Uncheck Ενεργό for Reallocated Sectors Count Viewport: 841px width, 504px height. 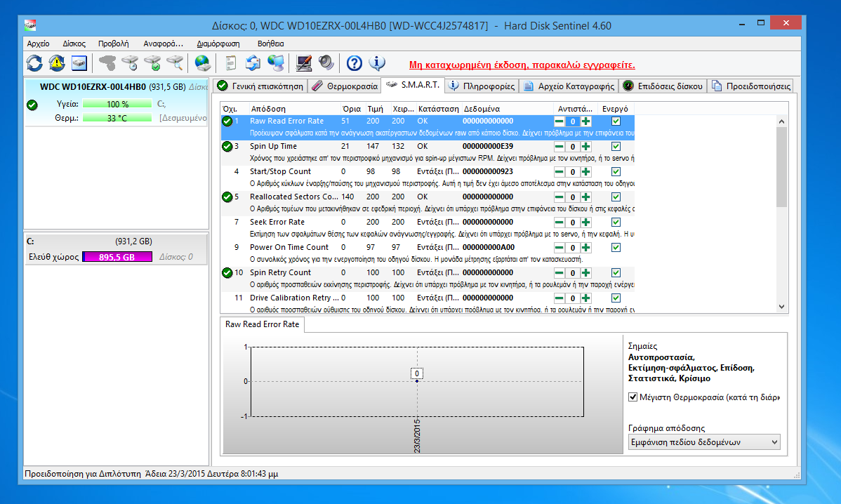point(616,197)
